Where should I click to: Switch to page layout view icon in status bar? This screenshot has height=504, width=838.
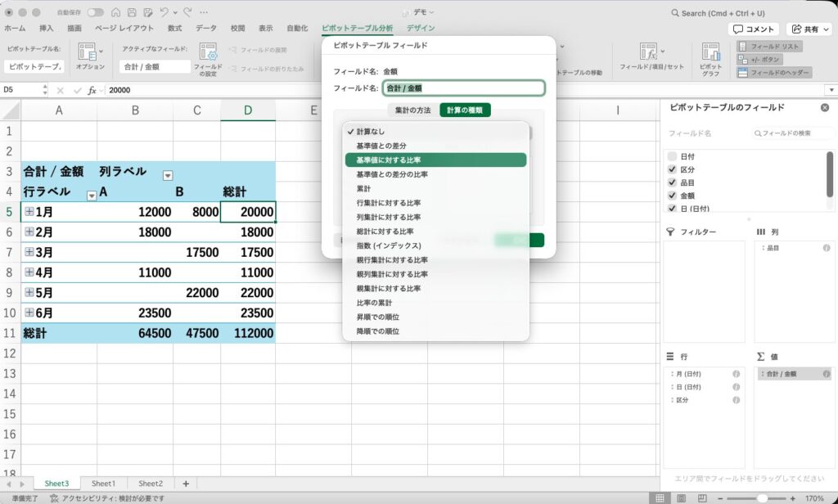pos(682,498)
